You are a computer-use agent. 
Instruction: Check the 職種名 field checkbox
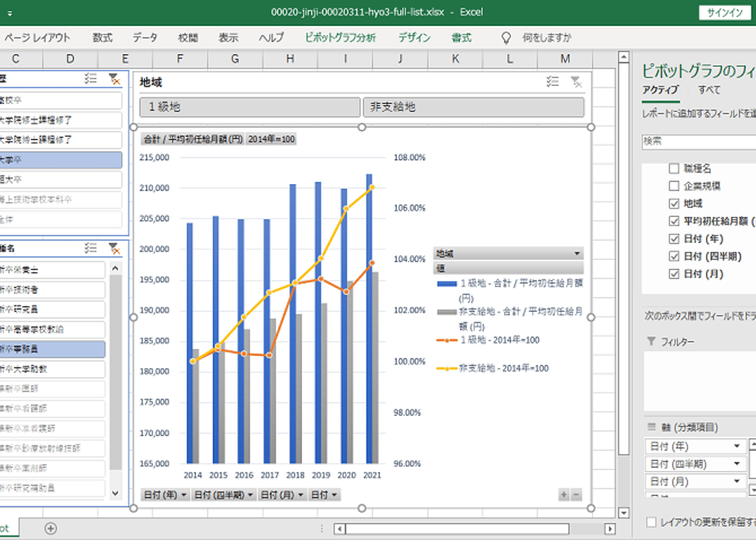674,169
